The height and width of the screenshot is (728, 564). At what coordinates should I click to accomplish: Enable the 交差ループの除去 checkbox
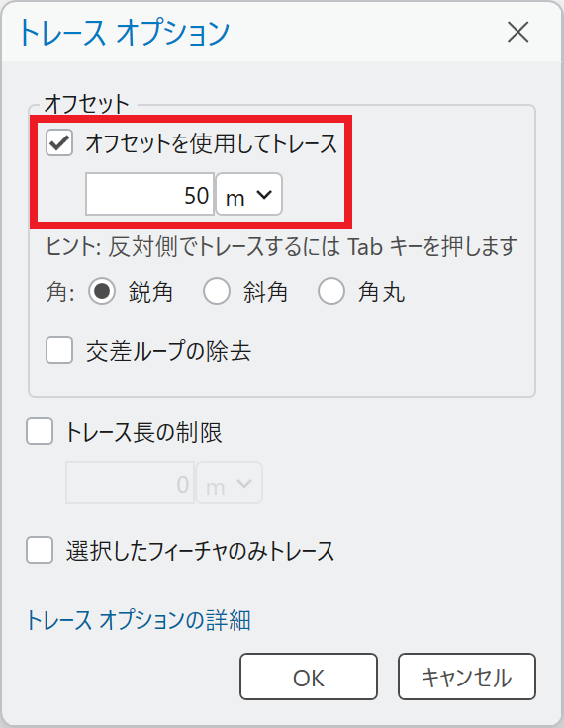point(59,350)
